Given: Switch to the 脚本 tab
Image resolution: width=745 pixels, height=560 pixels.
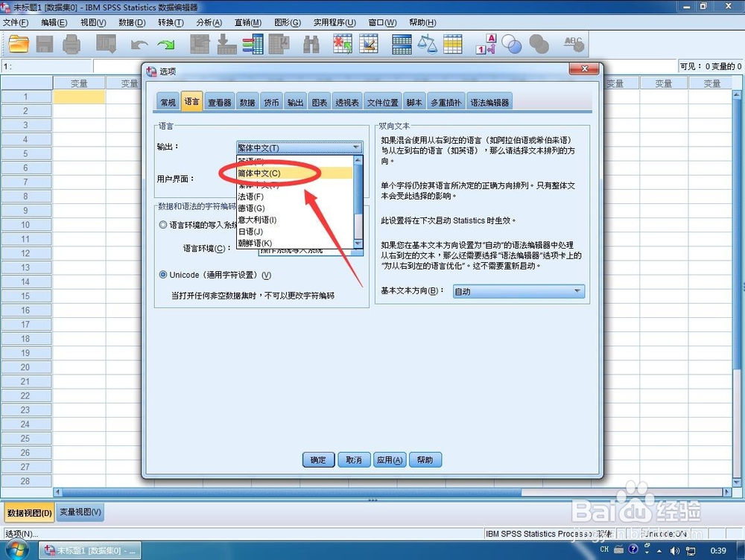Looking at the screenshot, I should [414, 102].
